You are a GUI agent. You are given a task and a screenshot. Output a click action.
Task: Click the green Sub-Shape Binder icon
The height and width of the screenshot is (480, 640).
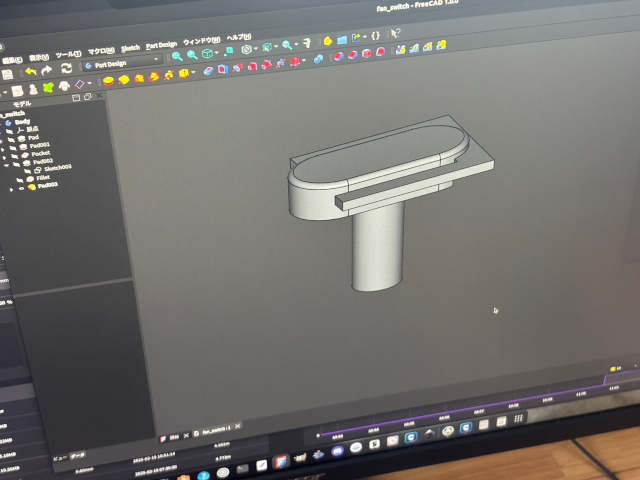tap(49, 87)
